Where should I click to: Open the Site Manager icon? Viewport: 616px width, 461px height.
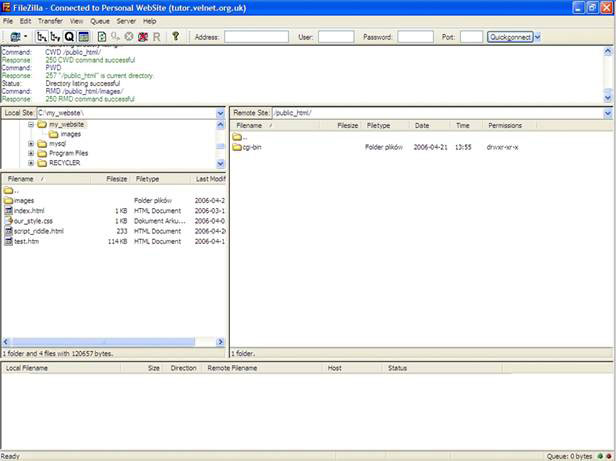point(15,37)
